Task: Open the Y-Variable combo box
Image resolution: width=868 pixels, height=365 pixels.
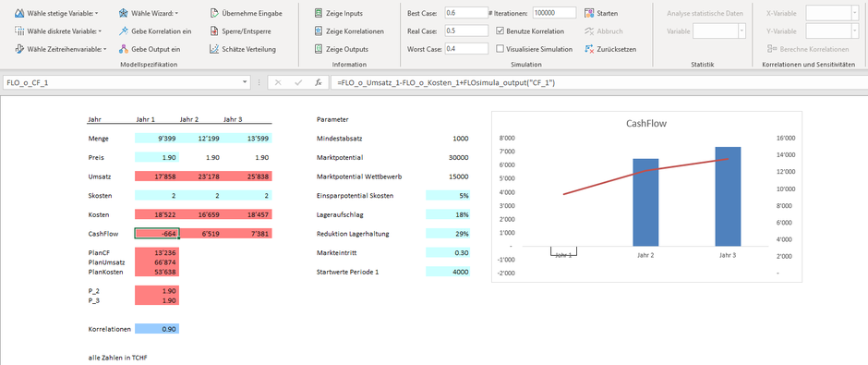Action: (833, 31)
